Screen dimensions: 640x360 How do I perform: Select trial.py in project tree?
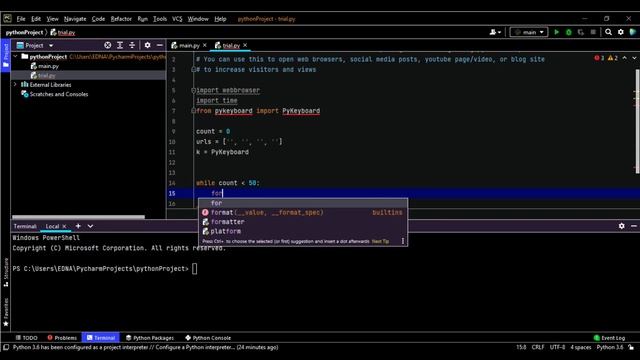[x=43, y=75]
